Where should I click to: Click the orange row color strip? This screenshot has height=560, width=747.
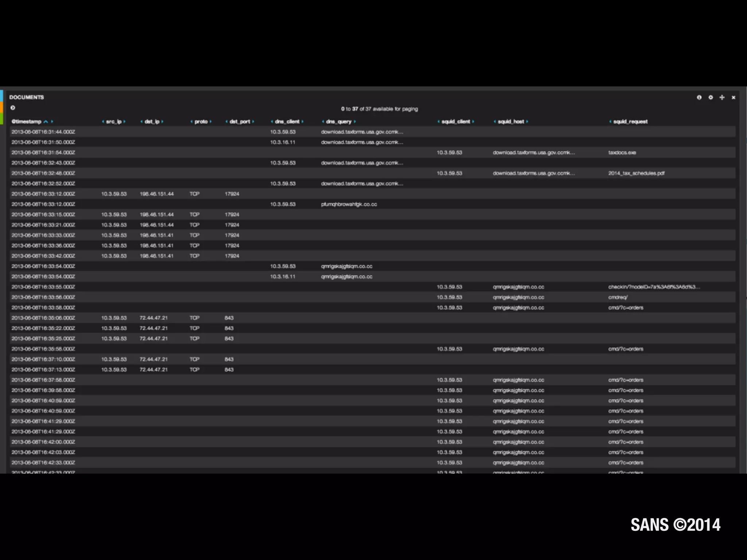[1, 107]
